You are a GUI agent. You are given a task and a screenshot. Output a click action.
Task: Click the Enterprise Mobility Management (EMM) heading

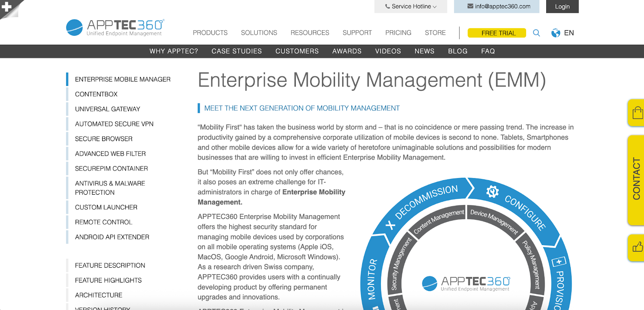(372, 80)
